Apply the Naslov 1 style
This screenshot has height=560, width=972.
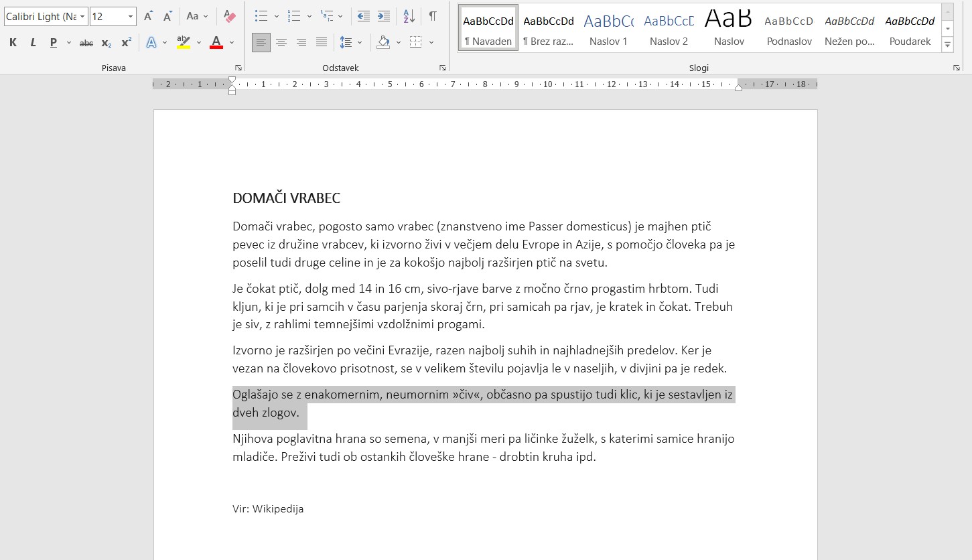coord(608,27)
